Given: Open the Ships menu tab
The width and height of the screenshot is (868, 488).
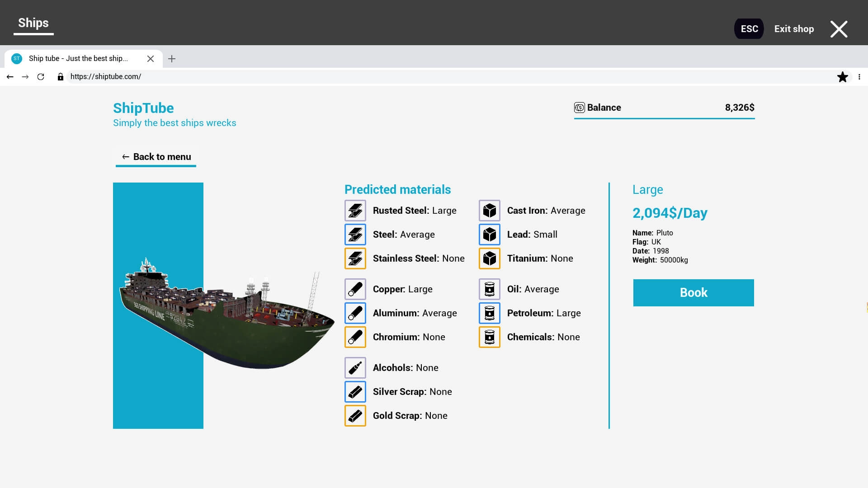Looking at the screenshot, I should pos(33,23).
